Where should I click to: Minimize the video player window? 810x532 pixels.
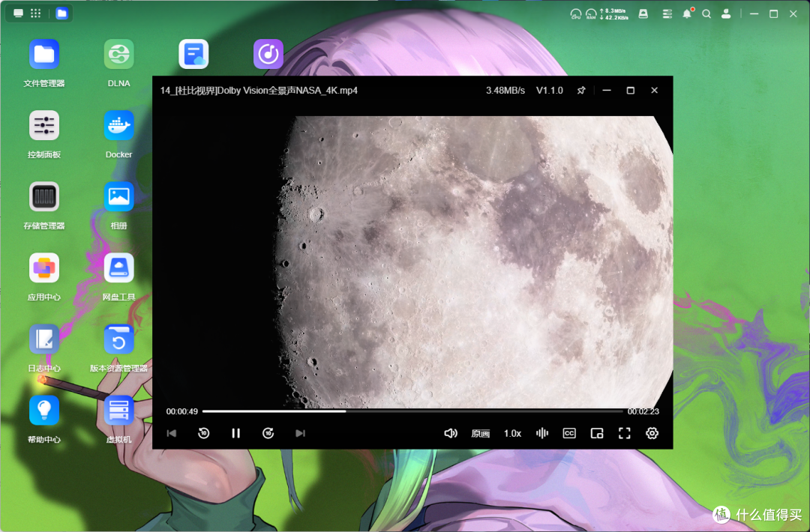click(607, 91)
